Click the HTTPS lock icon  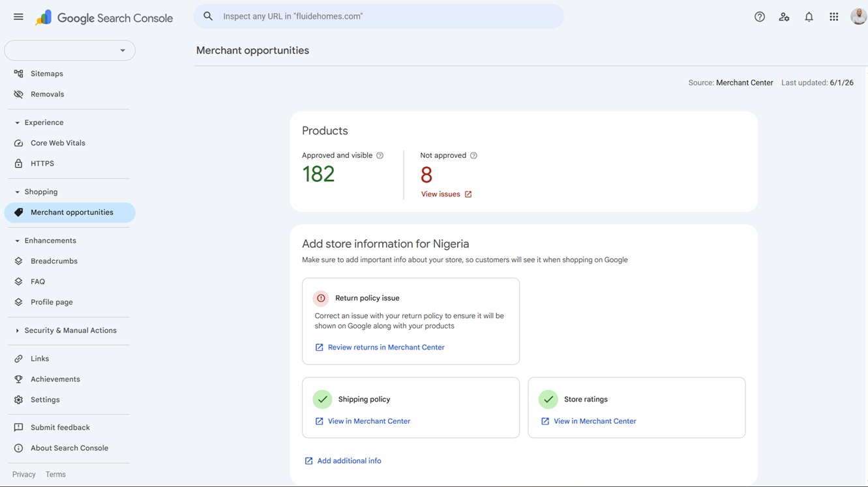[x=18, y=164]
